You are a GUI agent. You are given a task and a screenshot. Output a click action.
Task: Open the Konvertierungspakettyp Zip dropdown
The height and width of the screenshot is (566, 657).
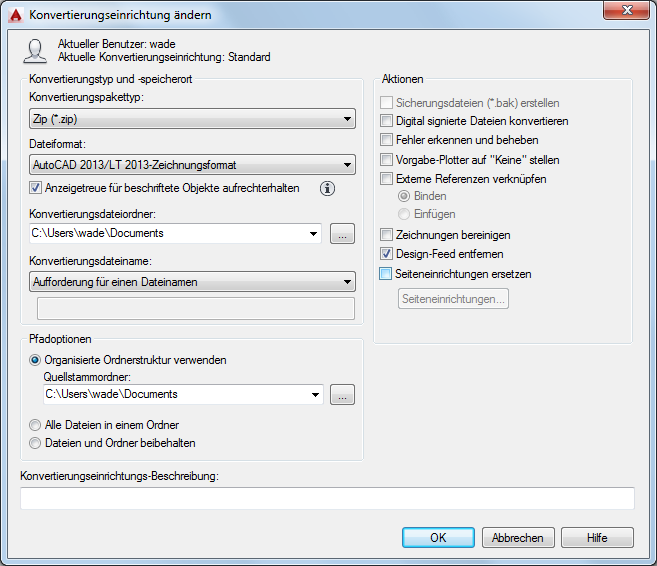(192, 119)
